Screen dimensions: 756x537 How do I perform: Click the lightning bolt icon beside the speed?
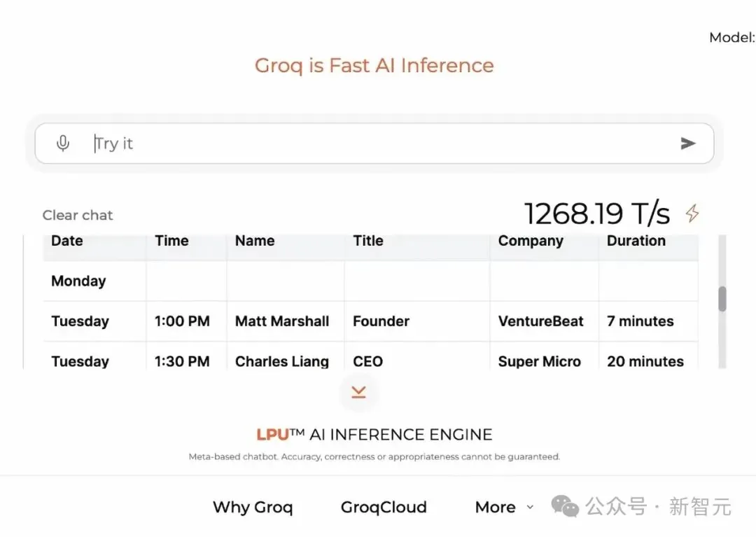[692, 214]
